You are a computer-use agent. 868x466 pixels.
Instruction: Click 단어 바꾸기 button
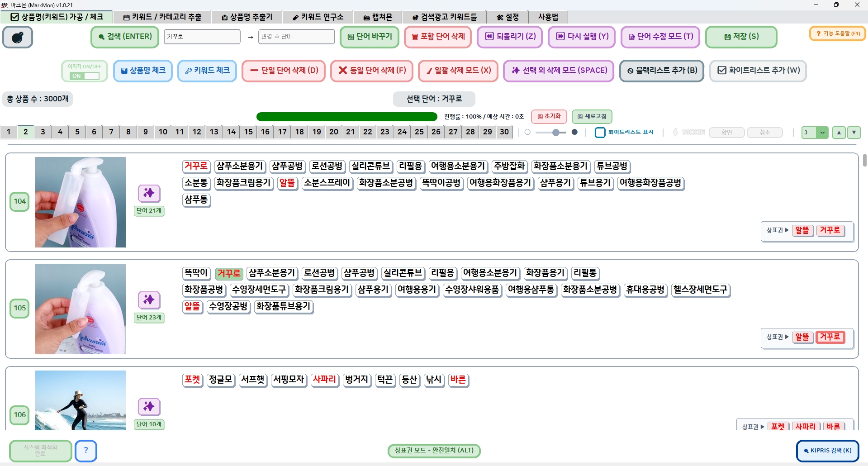click(x=370, y=37)
